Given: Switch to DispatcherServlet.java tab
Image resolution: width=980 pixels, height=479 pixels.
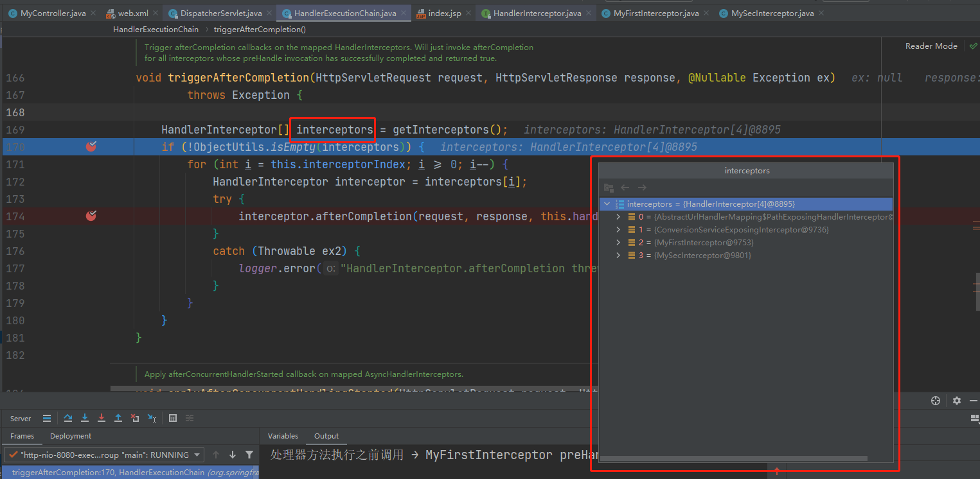Looking at the screenshot, I should coord(220,13).
